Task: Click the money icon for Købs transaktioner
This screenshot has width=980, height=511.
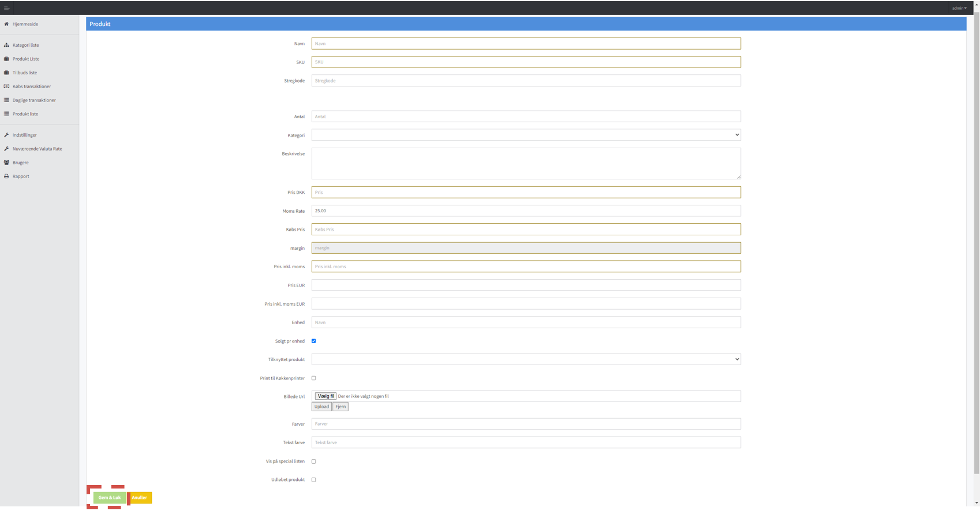Action: coord(6,87)
